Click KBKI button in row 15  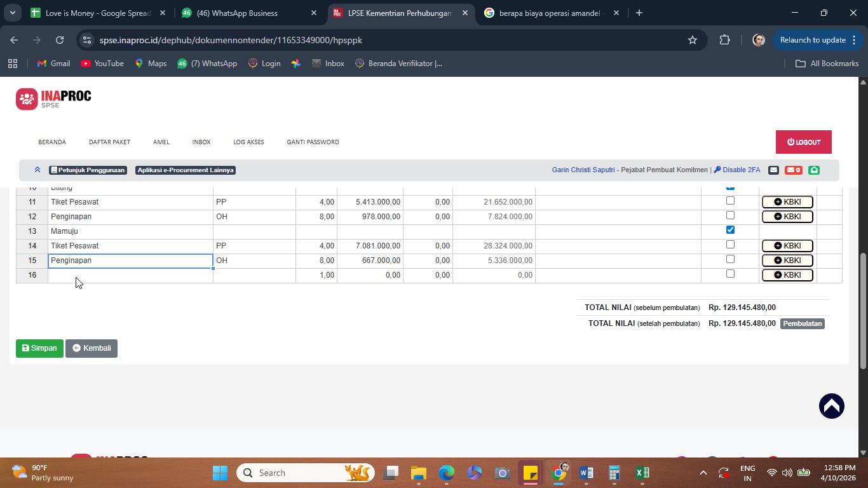787,261
